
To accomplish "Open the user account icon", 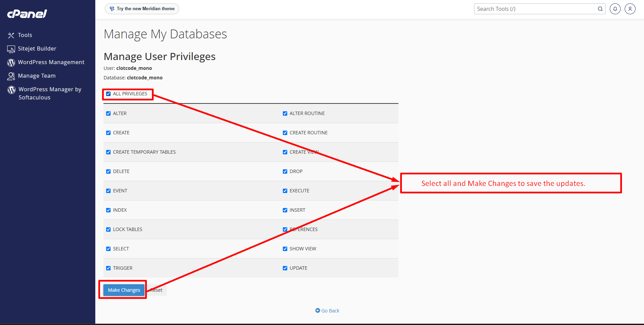I will click(630, 9).
